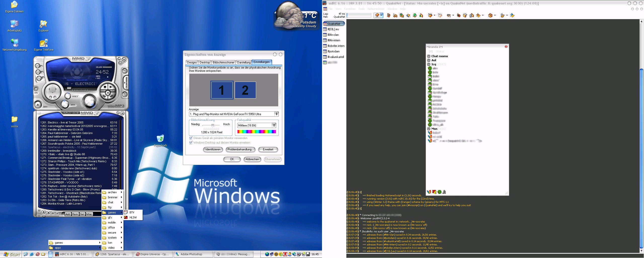Click the Abbrechen button
The width and height of the screenshot is (644, 258).
coord(252,159)
